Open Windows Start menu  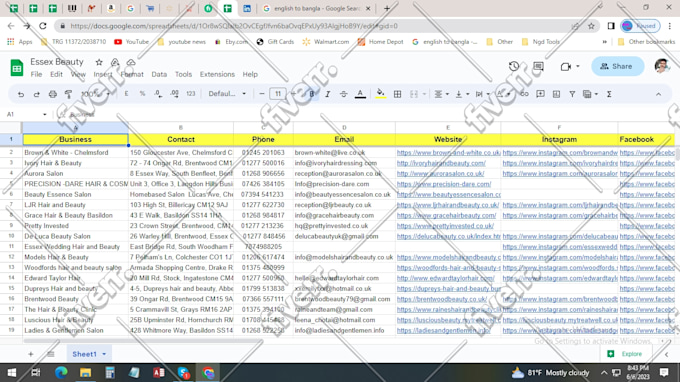pos(12,372)
